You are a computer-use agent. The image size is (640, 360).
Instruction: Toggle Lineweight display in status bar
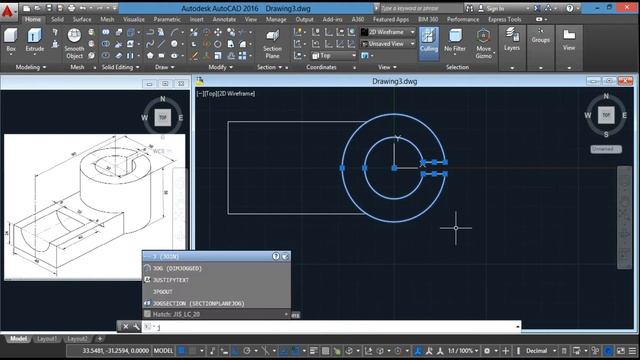tap(313, 351)
